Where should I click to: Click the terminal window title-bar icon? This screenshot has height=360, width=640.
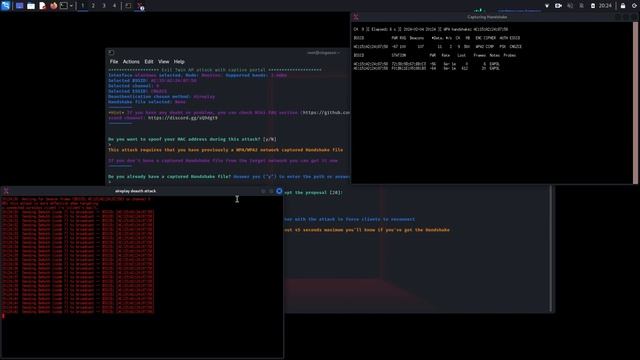pos(111,53)
